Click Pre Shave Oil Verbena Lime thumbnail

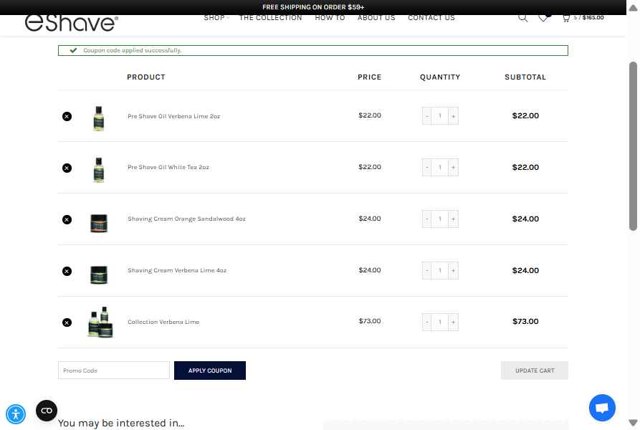[x=99, y=118]
